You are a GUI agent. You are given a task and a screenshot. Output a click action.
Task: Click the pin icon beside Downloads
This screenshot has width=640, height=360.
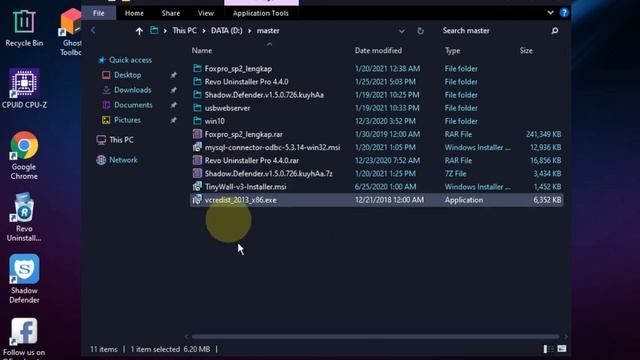(173, 90)
